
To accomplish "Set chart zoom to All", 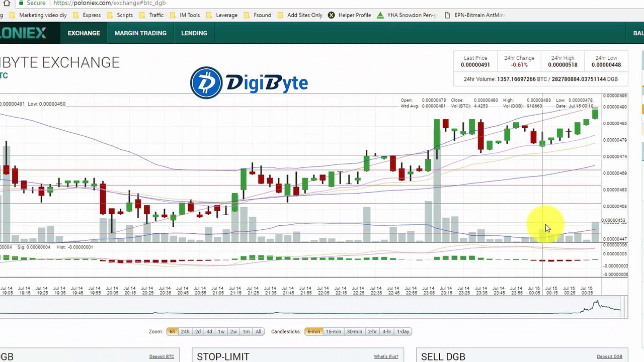I will pyautogui.click(x=258, y=332).
